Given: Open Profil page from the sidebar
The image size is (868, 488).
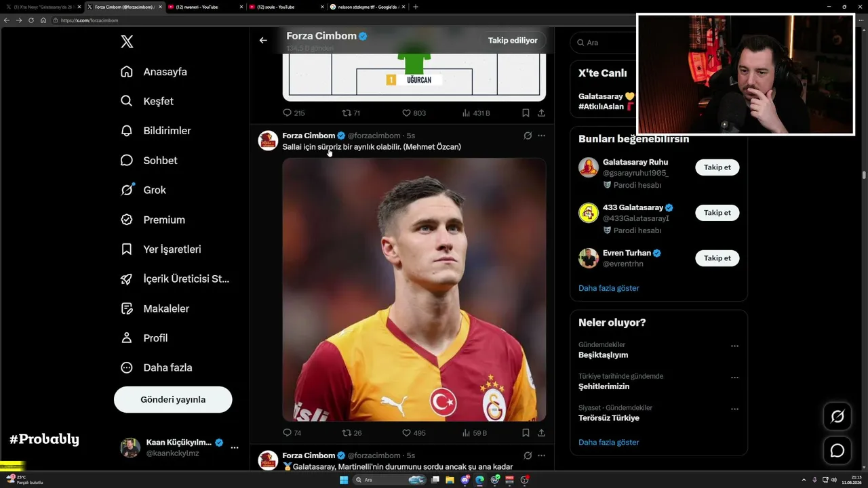Looking at the screenshot, I should pos(144,338).
